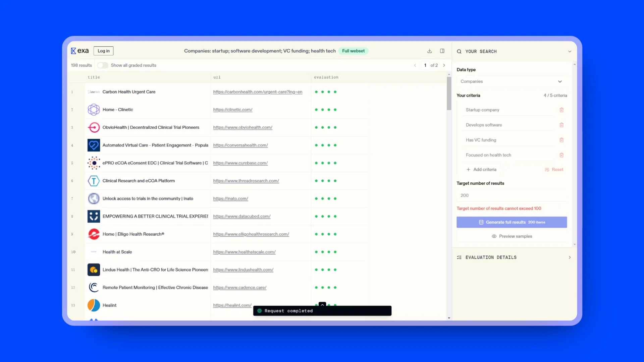Click the Thread Research hexagon logo
This screenshot has width=644, height=362.
pyautogui.click(x=94, y=181)
